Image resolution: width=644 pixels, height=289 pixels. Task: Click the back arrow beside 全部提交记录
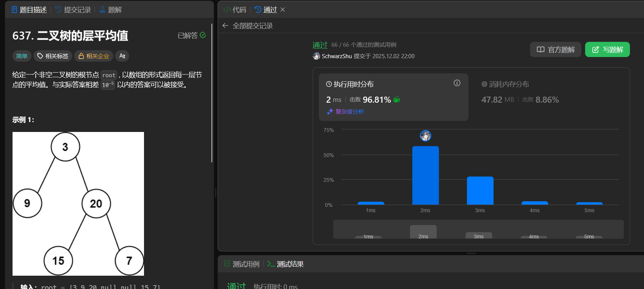tap(225, 25)
